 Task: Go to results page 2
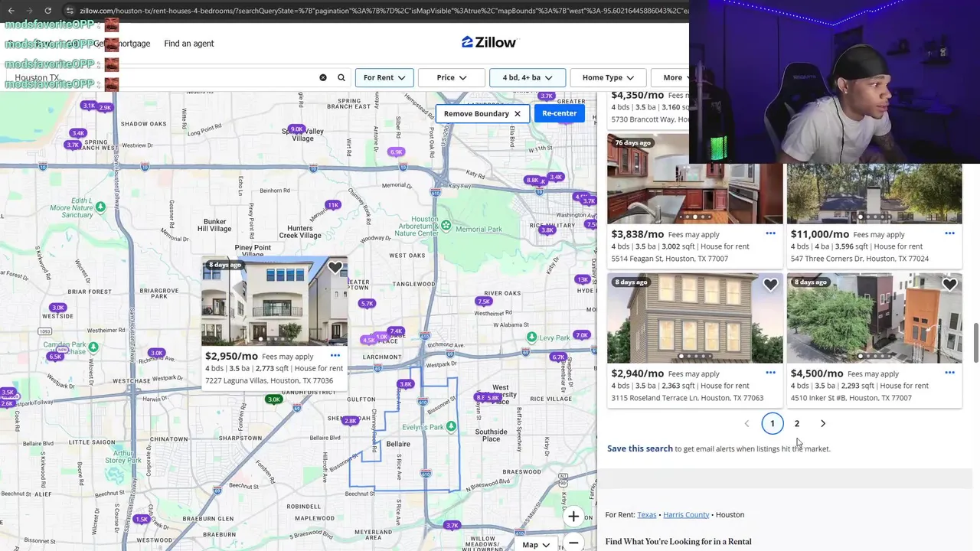pyautogui.click(x=796, y=423)
